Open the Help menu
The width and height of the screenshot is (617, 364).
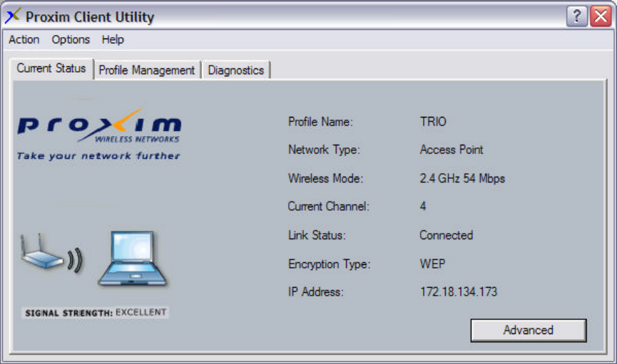(x=113, y=40)
